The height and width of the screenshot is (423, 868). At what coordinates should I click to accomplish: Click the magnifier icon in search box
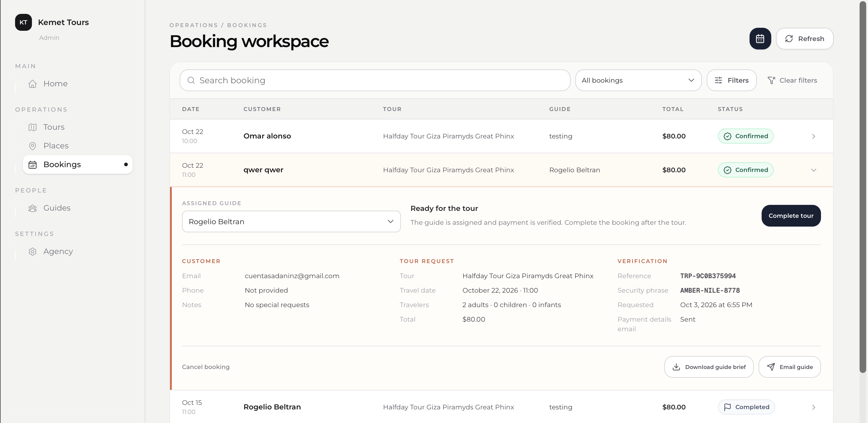191,80
